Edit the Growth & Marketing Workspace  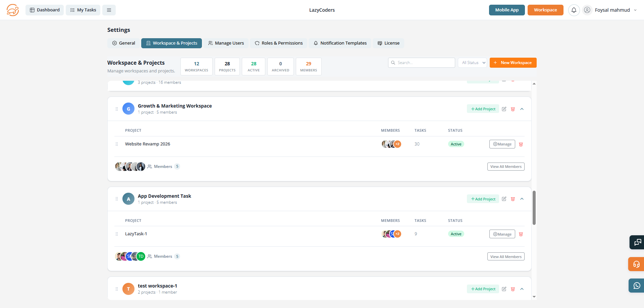[x=504, y=109]
